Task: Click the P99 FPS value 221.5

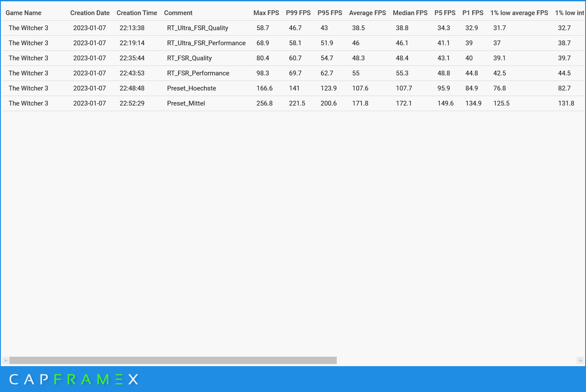Action: coord(297,103)
